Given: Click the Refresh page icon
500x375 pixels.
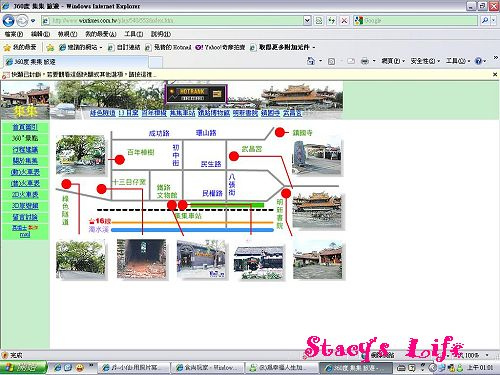Looking at the screenshot, I should 331,21.
